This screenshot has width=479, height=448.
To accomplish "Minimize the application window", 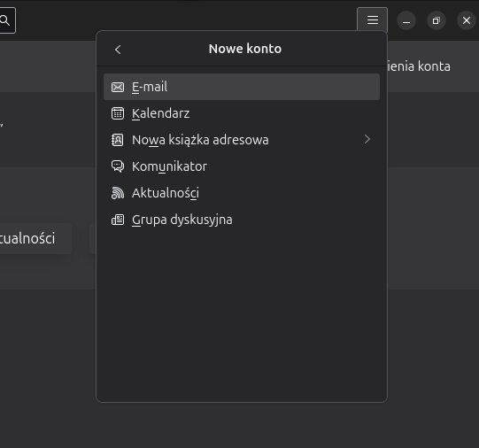I will click(406, 20).
